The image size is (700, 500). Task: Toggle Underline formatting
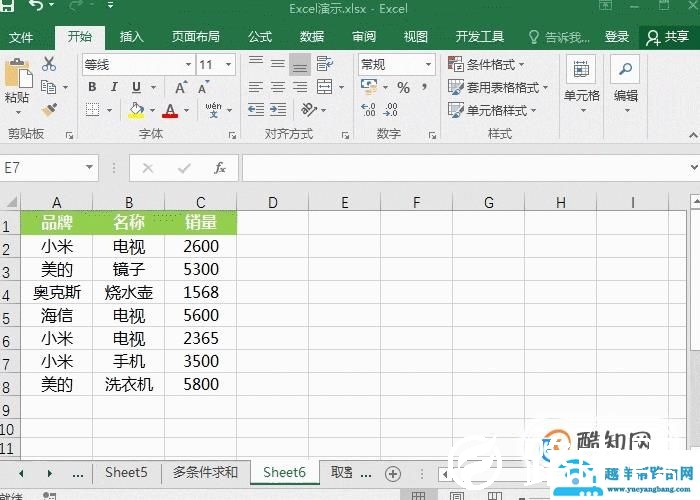pyautogui.click(x=136, y=87)
